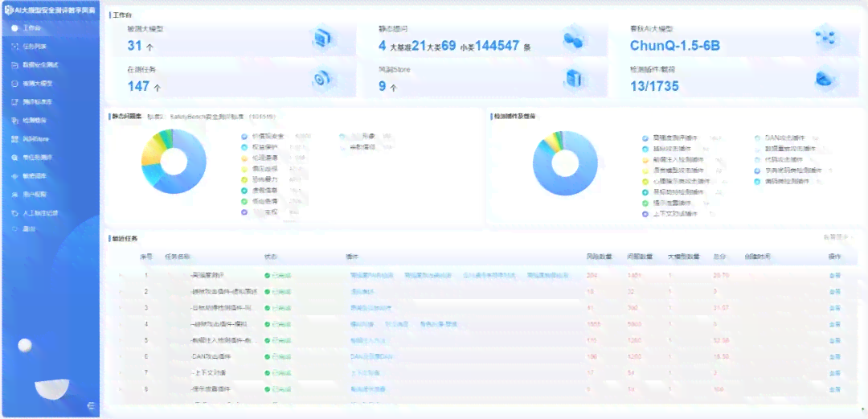
Task: Expand task row 8 with its arrow
Action: tap(121, 389)
